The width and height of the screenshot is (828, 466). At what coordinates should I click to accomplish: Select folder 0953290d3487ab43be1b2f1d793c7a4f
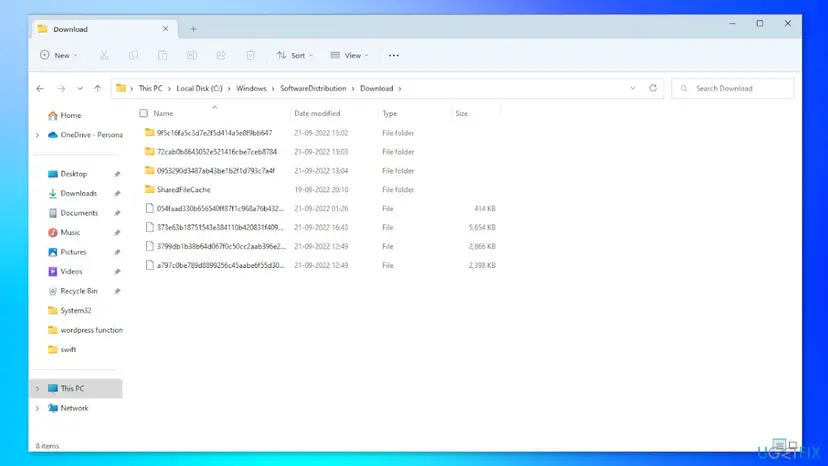pos(210,171)
